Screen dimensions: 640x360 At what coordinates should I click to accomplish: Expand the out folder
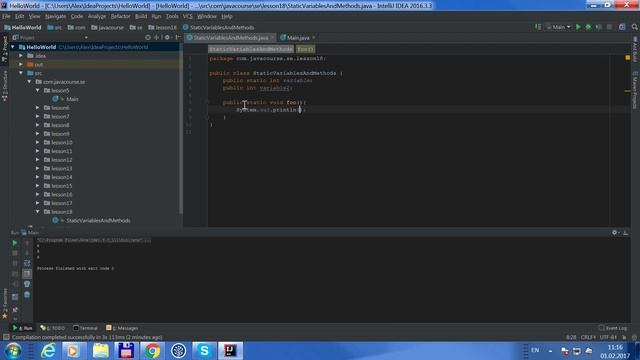coord(21,64)
